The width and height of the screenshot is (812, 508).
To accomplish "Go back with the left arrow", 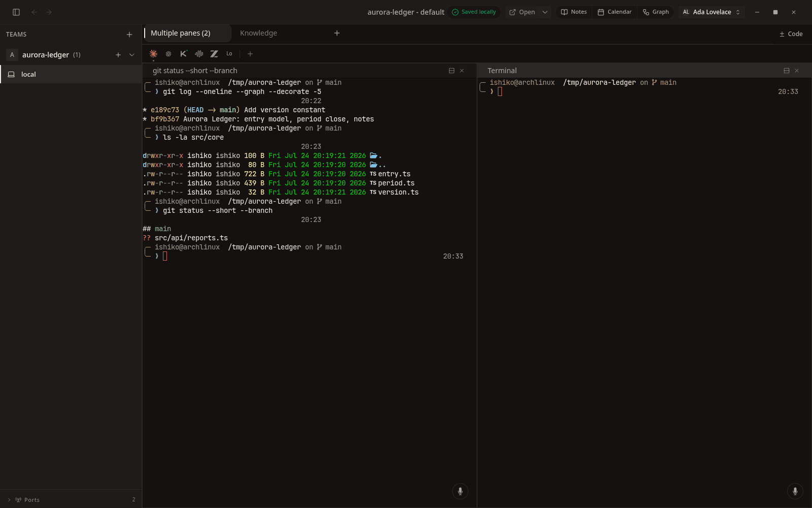I will 35,12.
